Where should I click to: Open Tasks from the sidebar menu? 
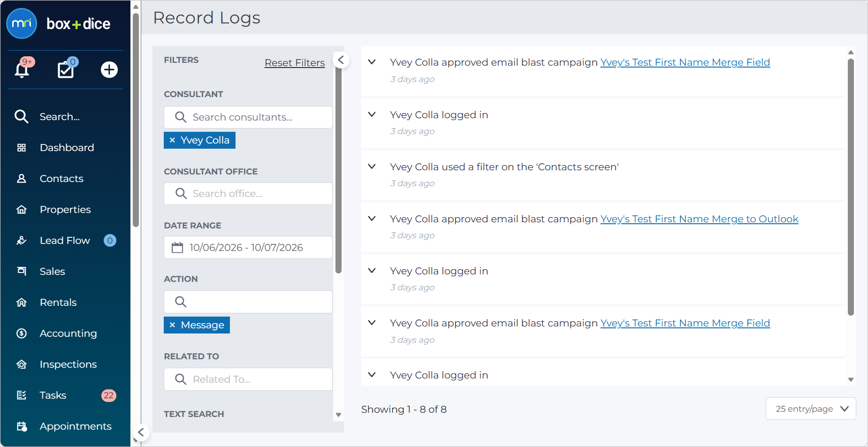pyautogui.click(x=53, y=395)
